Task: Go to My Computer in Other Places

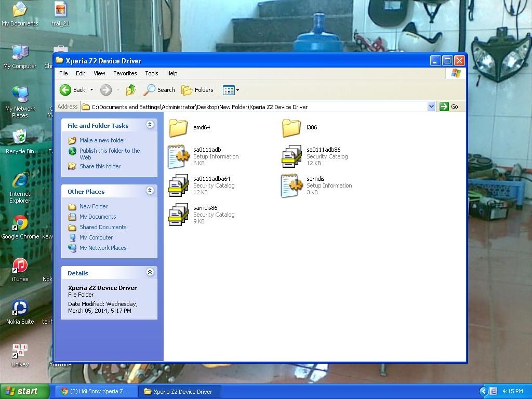Action: tap(96, 237)
